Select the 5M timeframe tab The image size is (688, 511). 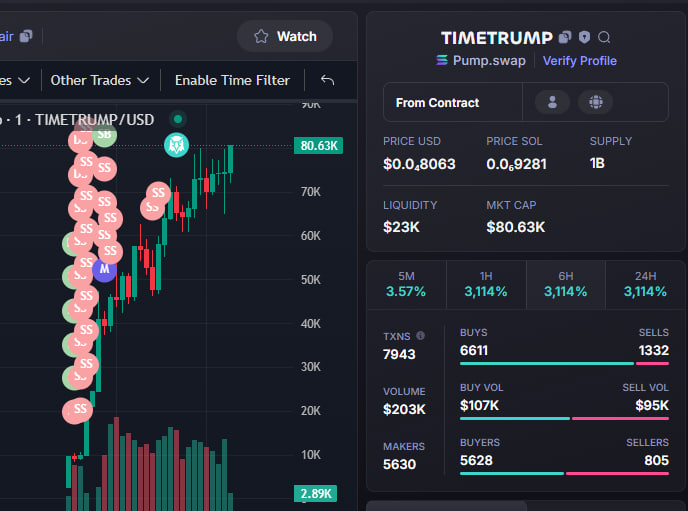pos(406,284)
